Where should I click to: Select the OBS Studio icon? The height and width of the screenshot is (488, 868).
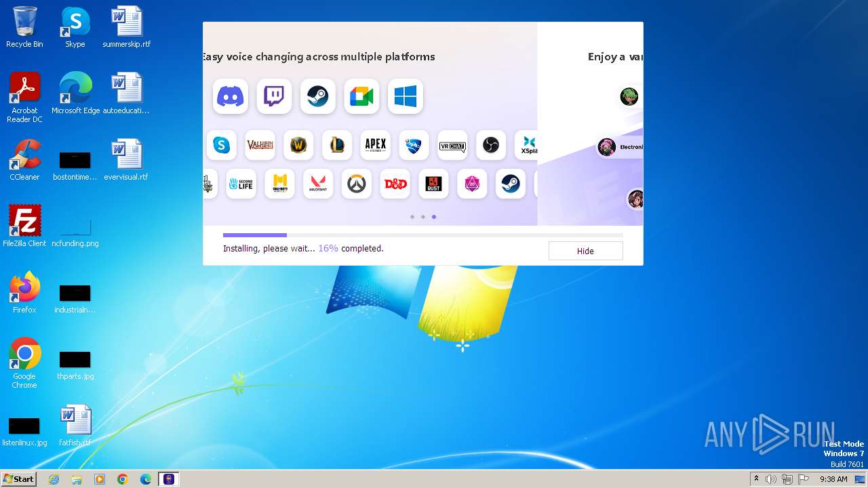pyautogui.click(x=491, y=145)
